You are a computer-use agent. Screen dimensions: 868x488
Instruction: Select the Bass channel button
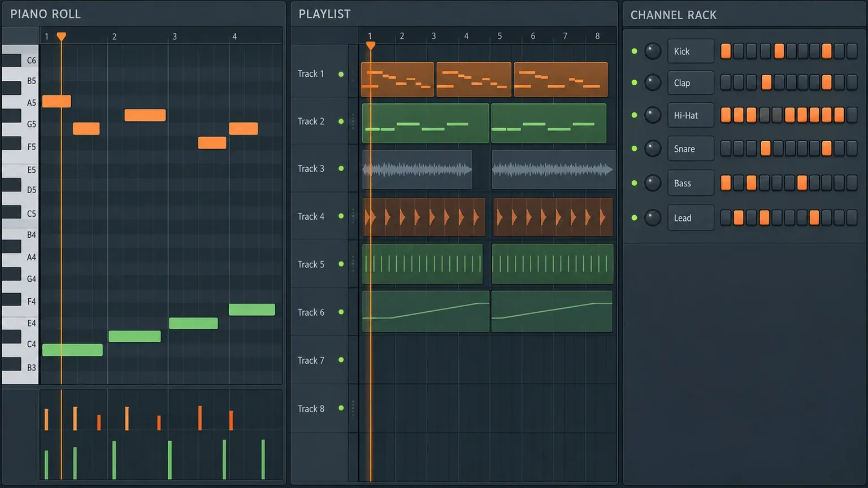[691, 183]
